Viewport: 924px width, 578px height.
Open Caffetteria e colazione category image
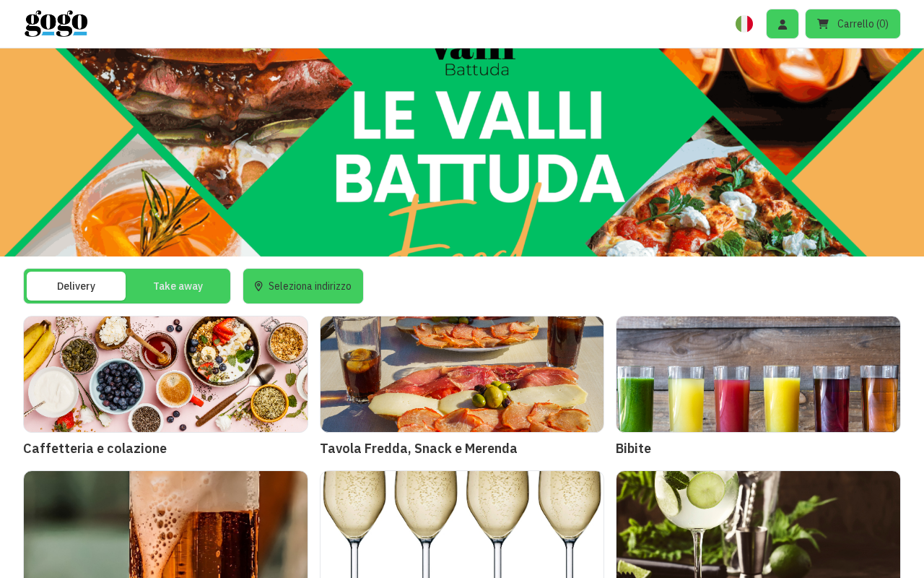pyautogui.click(x=165, y=374)
